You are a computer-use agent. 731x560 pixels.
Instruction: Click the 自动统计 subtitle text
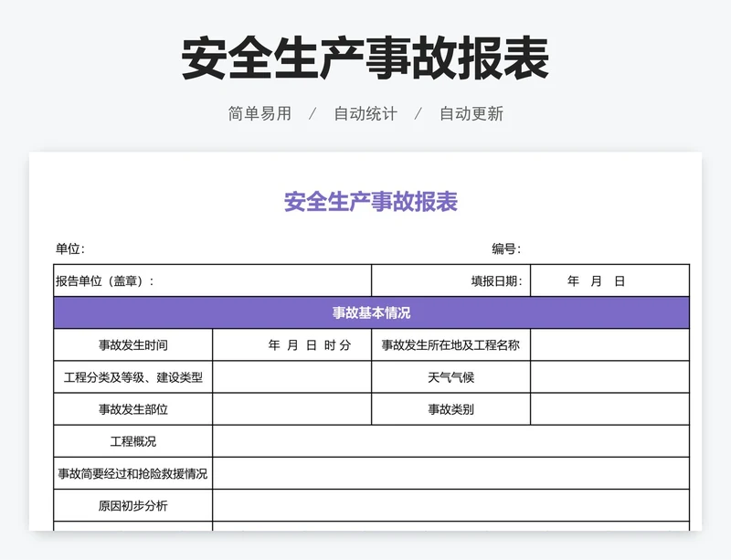point(365,113)
